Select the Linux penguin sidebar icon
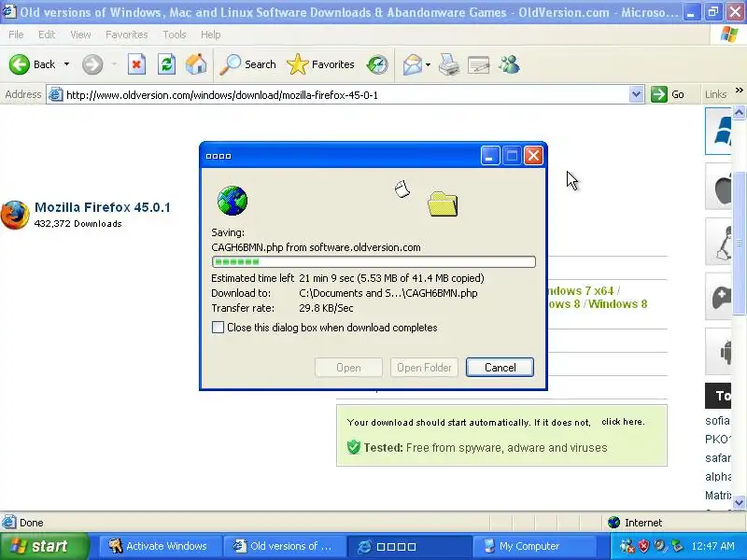 [x=718, y=242]
